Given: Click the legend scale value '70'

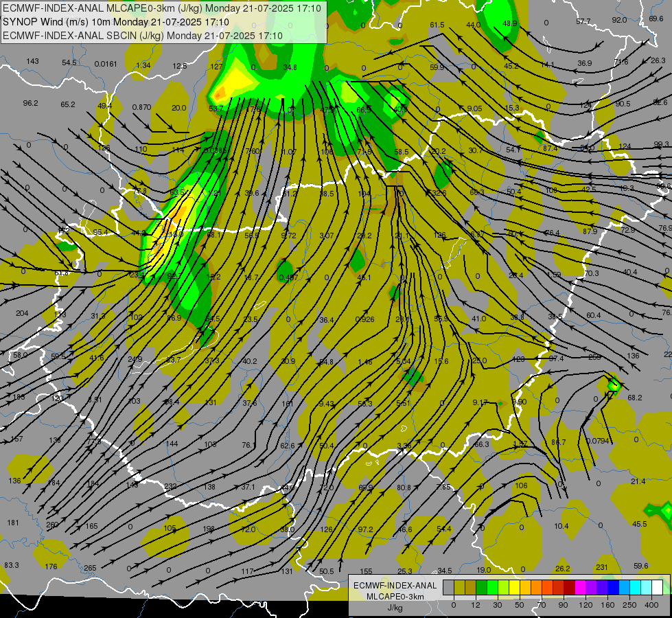Looking at the screenshot, I should click(542, 605).
